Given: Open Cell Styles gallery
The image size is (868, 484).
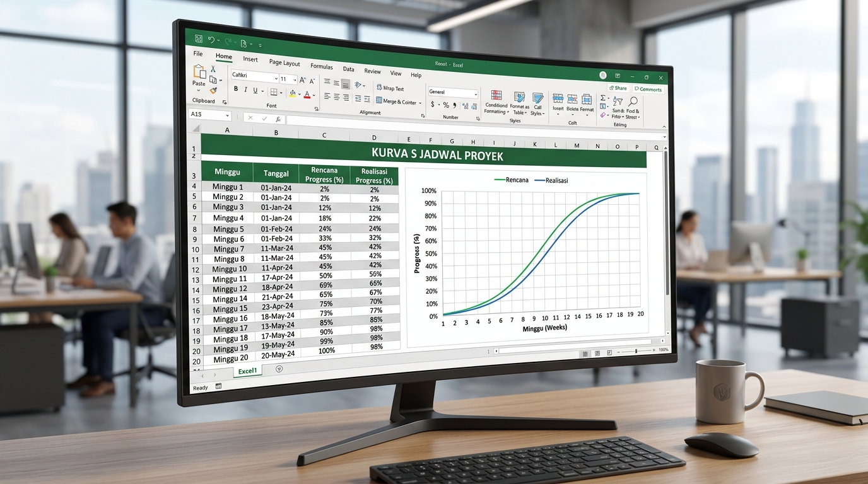Looking at the screenshot, I should pos(537,104).
